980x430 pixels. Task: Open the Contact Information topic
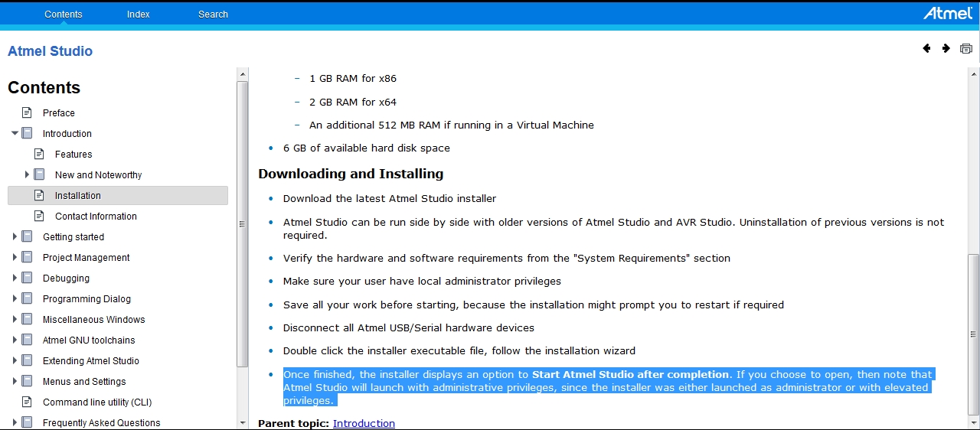96,216
